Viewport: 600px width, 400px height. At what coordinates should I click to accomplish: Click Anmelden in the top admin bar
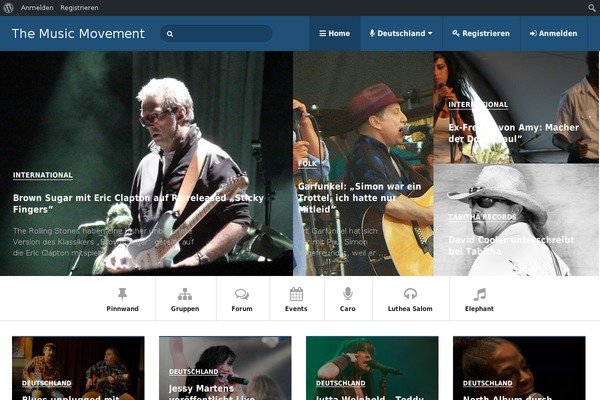(x=37, y=8)
